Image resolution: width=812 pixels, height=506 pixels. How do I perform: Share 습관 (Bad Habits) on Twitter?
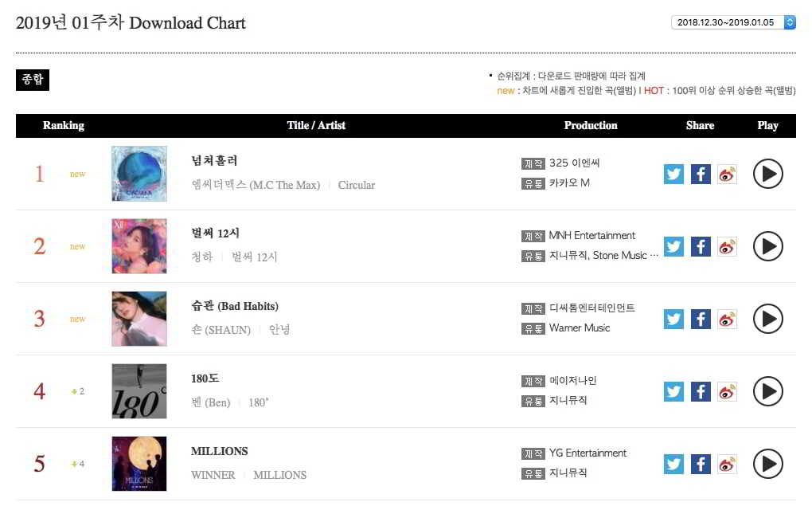pos(673,319)
